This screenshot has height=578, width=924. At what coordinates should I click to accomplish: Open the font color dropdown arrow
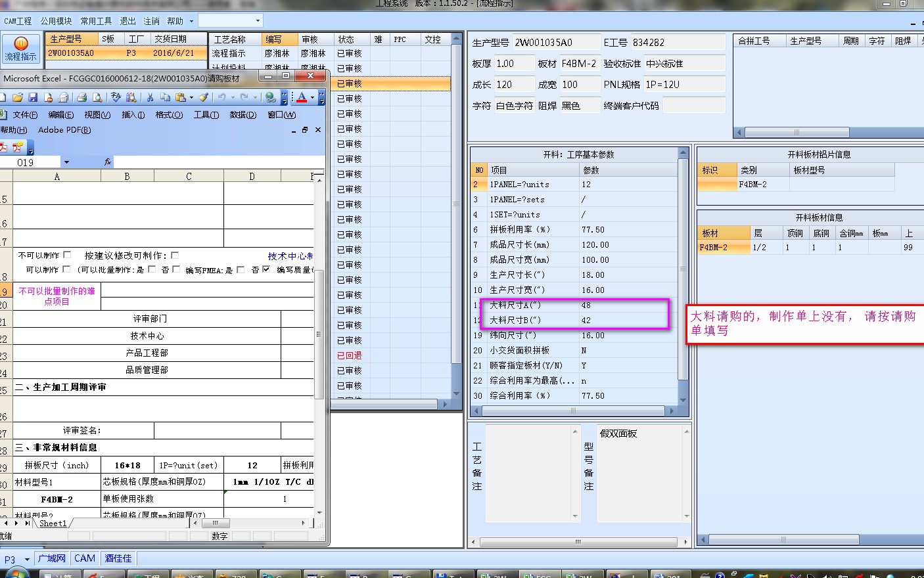[x=312, y=97]
